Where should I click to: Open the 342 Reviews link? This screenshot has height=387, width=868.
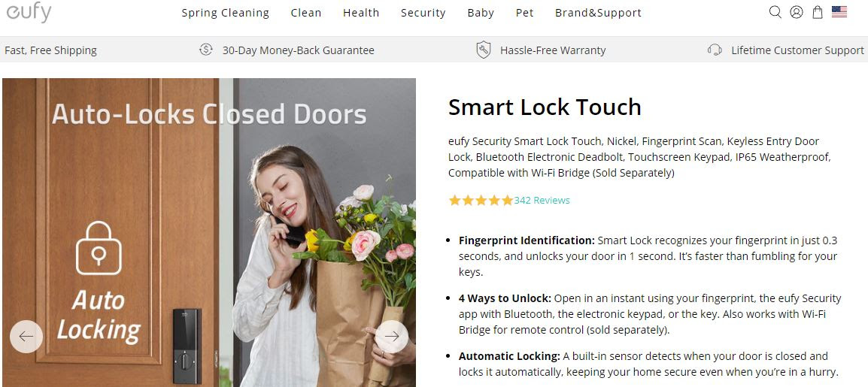pyautogui.click(x=542, y=200)
